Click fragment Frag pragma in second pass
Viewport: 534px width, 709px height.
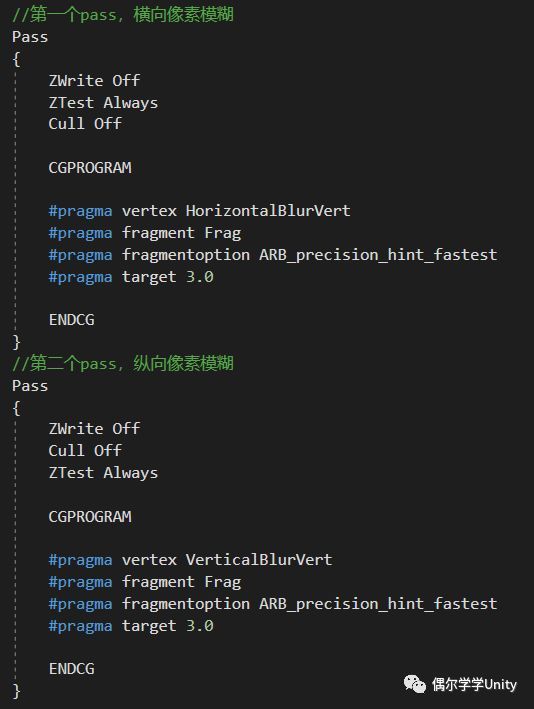[x=181, y=582]
